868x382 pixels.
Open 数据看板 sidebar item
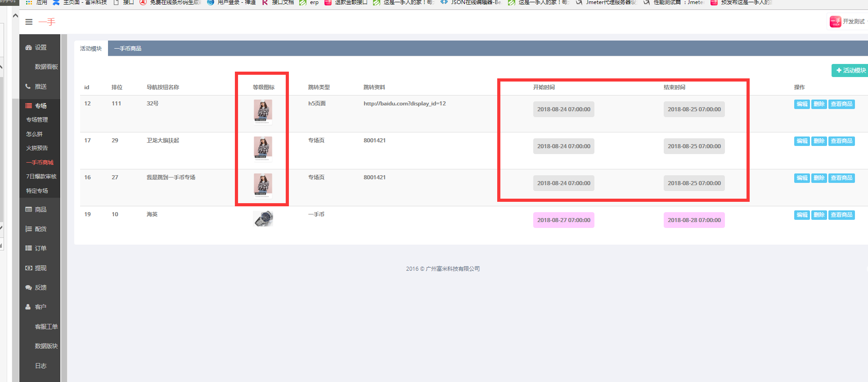coord(46,67)
